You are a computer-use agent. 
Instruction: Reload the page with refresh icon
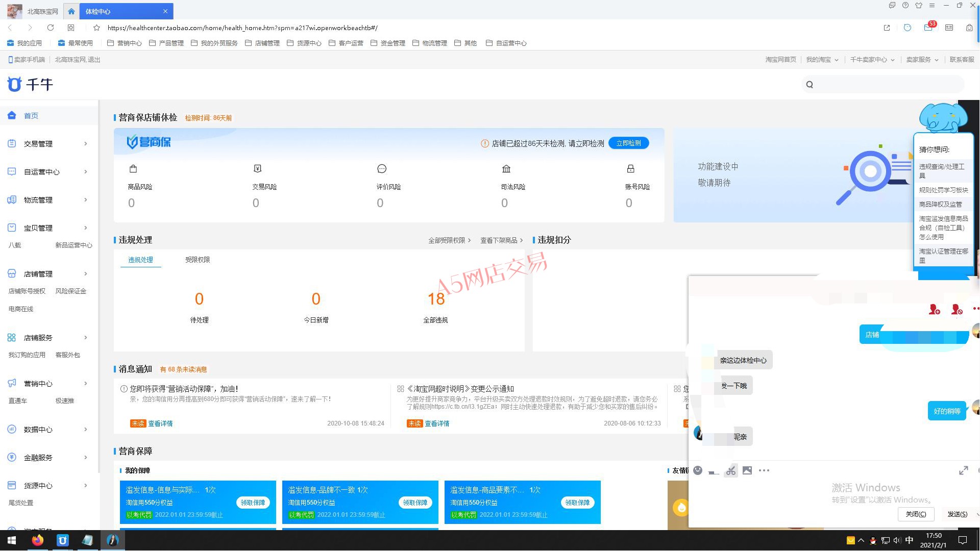pos(50,28)
